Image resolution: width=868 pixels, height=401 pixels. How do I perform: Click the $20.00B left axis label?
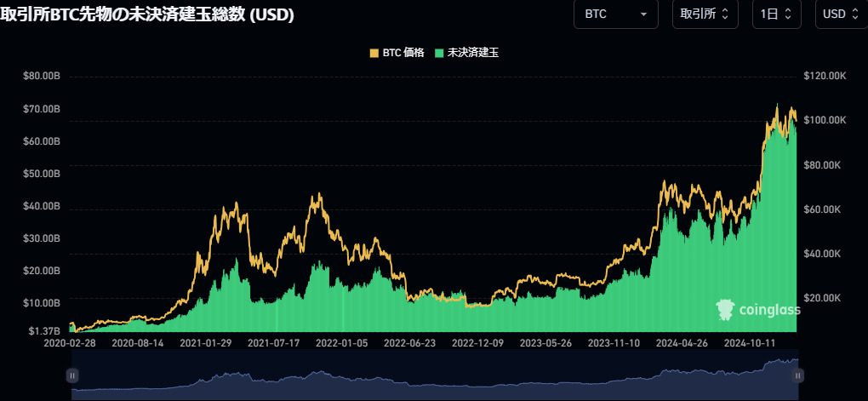point(42,271)
